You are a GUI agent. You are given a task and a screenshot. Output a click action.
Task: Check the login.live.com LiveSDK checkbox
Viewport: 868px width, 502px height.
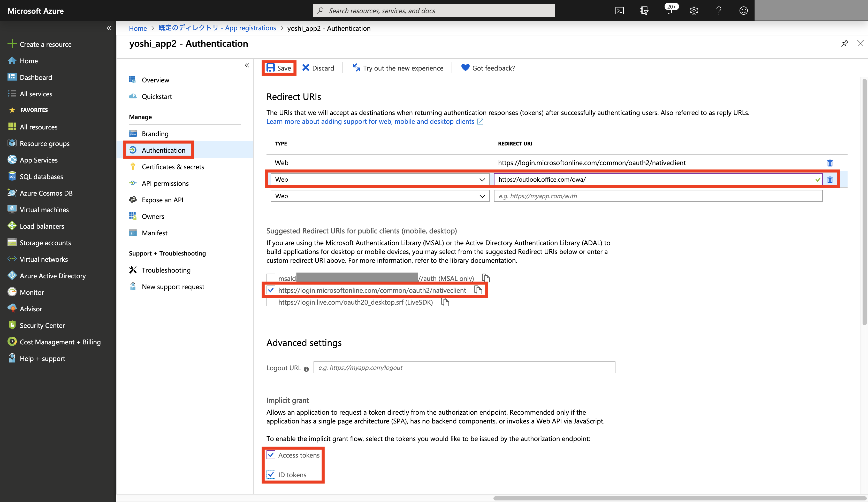(271, 302)
